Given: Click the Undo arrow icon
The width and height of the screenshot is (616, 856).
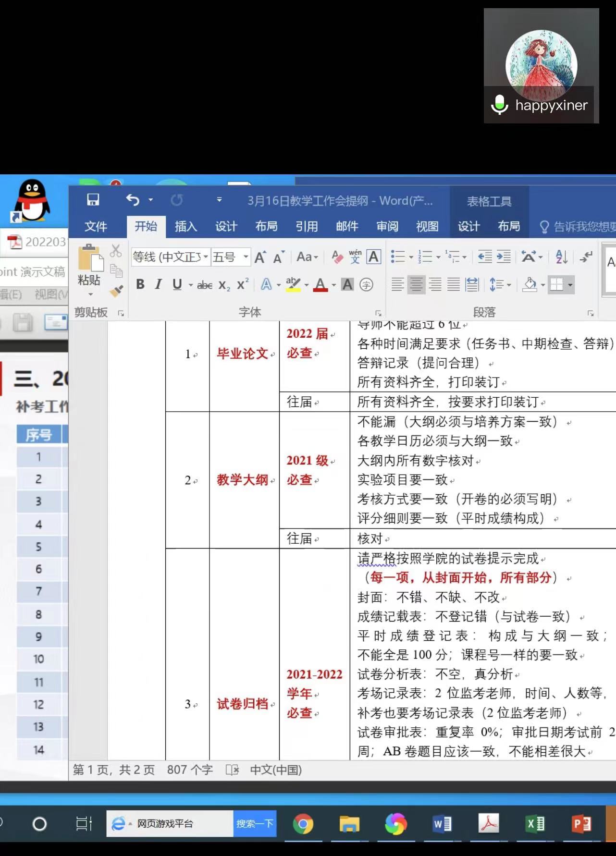Looking at the screenshot, I should tap(133, 200).
